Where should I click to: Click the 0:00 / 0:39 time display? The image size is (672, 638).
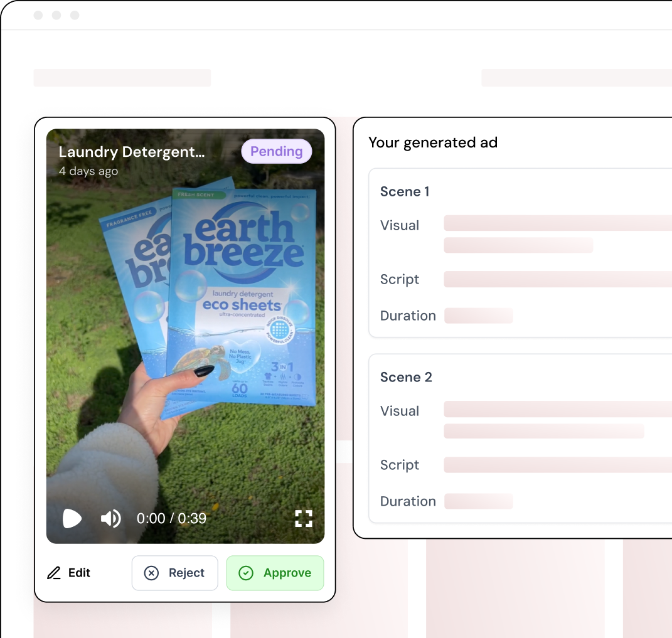tap(171, 518)
